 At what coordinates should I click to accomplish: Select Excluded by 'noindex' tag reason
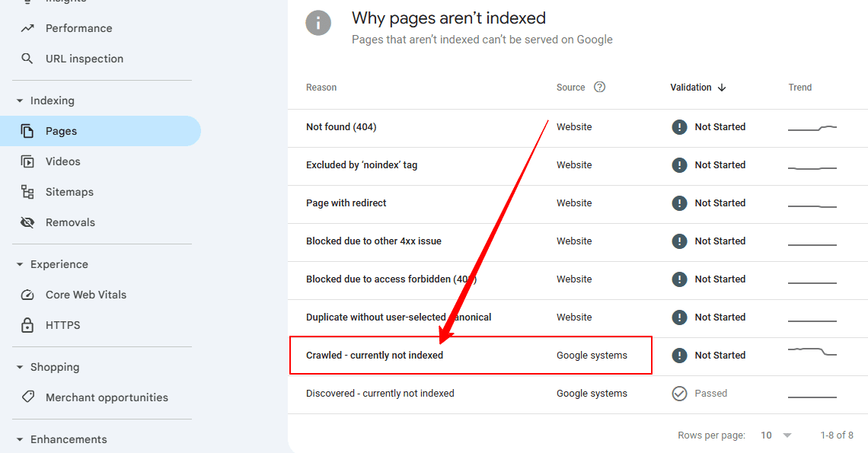pyautogui.click(x=362, y=165)
